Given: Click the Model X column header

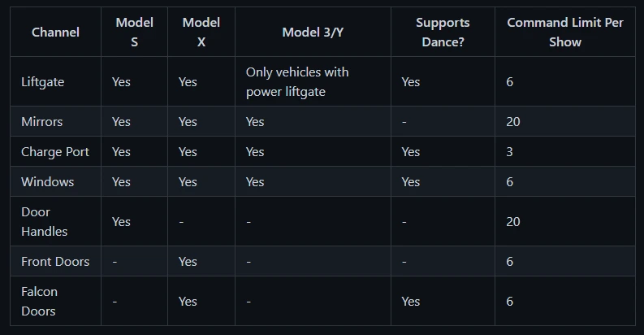Looking at the screenshot, I should click(201, 32).
